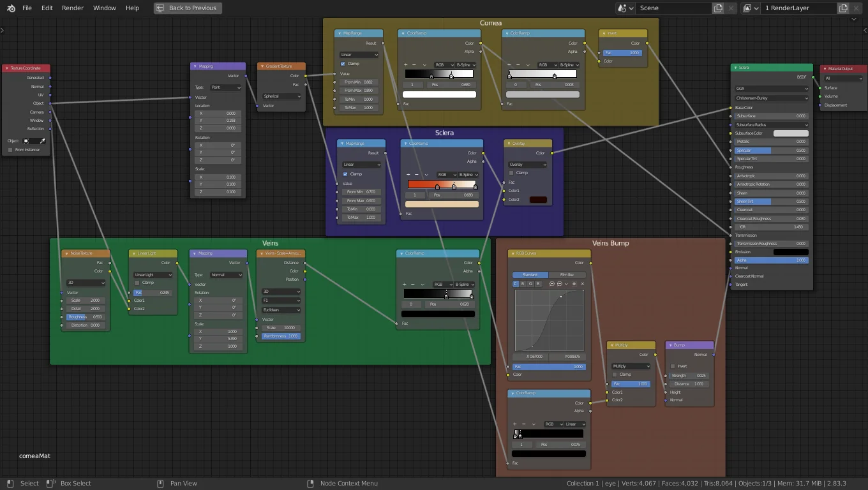The height and width of the screenshot is (490, 868).
Task: Click the Standard button in RGB Curves
Action: click(x=530, y=274)
